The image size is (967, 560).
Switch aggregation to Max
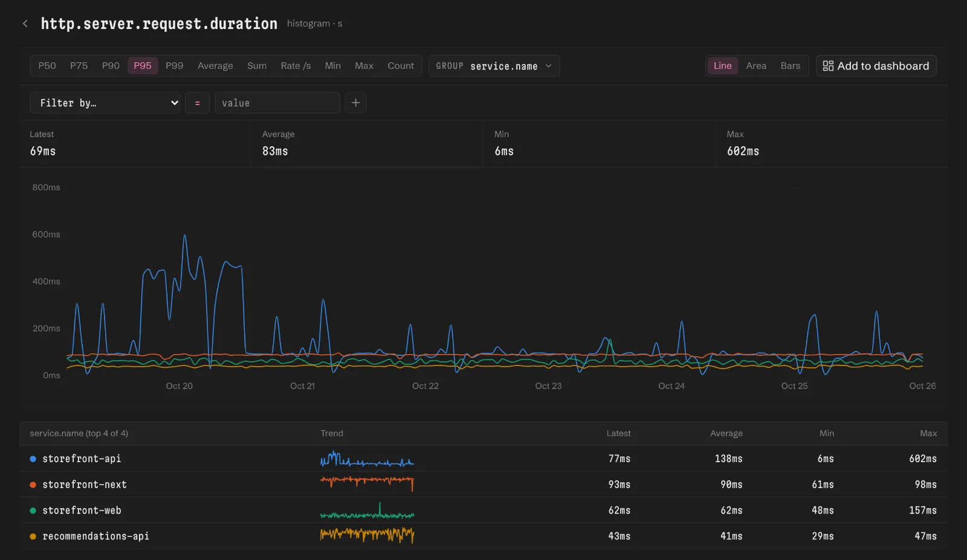tap(364, 66)
